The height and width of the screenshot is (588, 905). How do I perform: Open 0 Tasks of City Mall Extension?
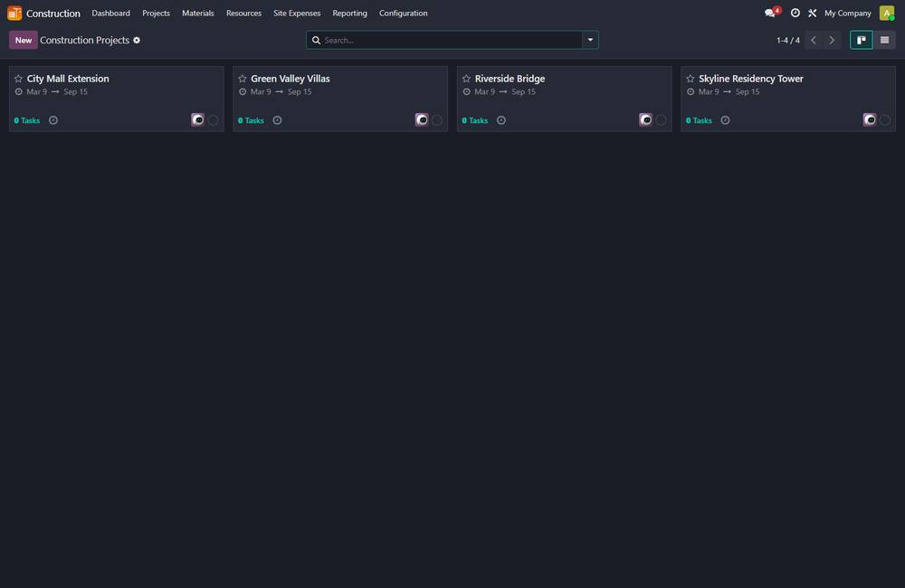coord(27,120)
